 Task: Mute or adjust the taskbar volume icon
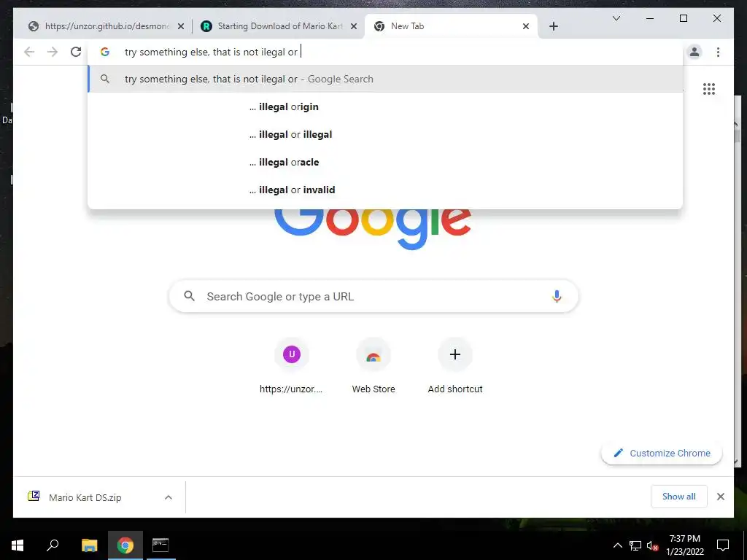click(652, 545)
